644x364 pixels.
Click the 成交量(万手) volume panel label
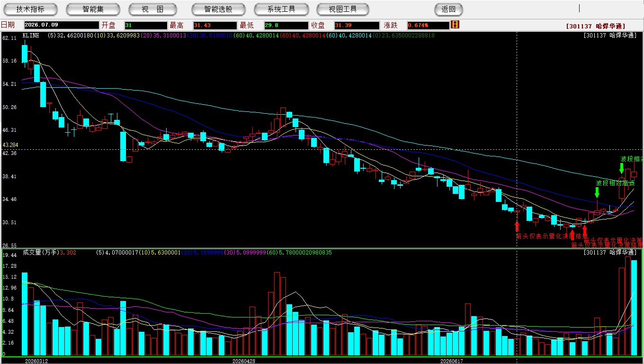tap(41, 253)
